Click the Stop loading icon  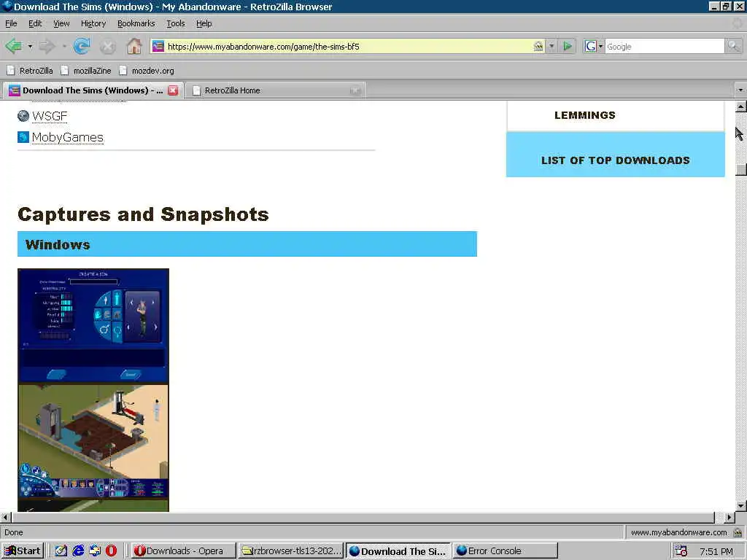pyautogui.click(x=108, y=46)
